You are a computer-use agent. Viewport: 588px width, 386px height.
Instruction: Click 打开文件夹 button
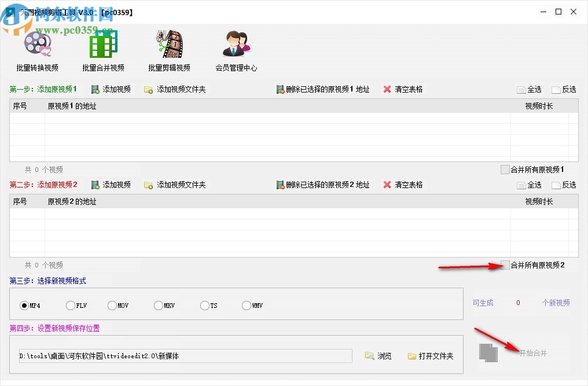(431, 355)
